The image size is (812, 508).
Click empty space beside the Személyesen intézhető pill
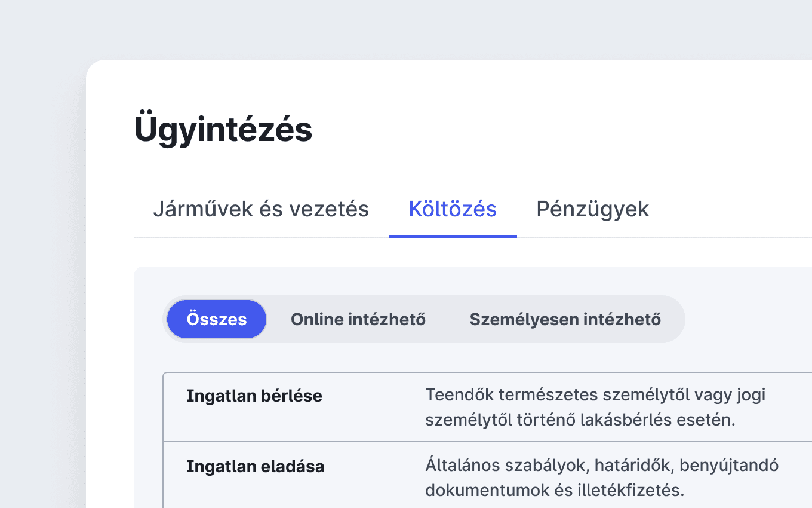coord(746,319)
